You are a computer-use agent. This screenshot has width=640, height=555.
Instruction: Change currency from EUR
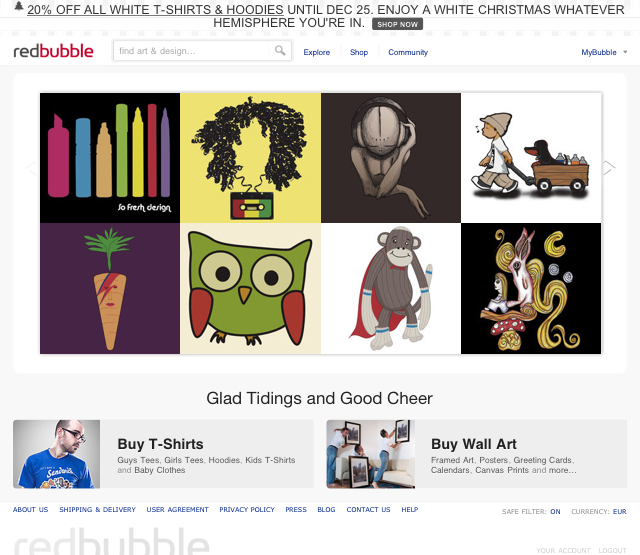click(x=619, y=511)
